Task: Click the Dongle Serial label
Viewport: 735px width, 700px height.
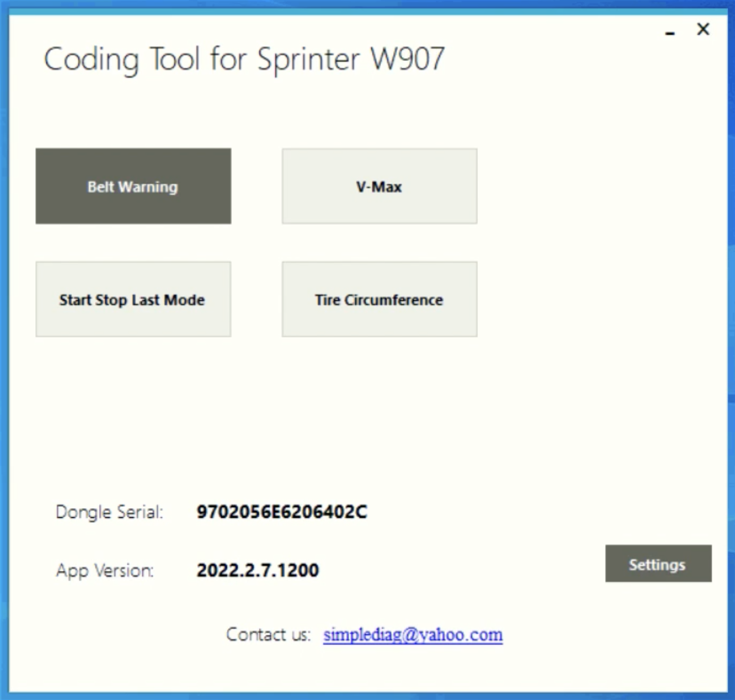Action: coord(110,512)
